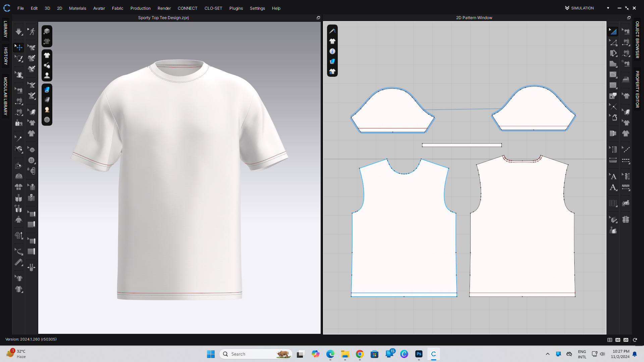Toggle the info icon in 2D window
Image resolution: width=644 pixels, height=362 pixels.
click(x=332, y=51)
